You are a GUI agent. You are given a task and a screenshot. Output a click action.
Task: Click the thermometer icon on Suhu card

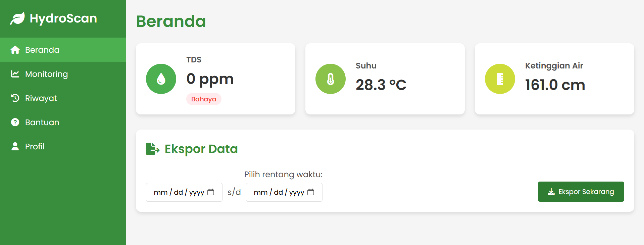click(x=330, y=79)
